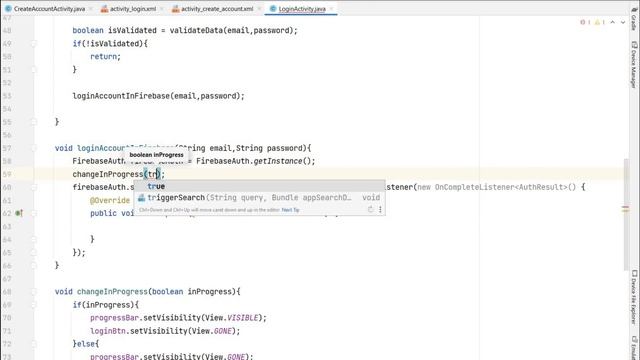Go to previous highlighted error arrow
The height and width of the screenshot is (360, 640).
coord(613,22)
